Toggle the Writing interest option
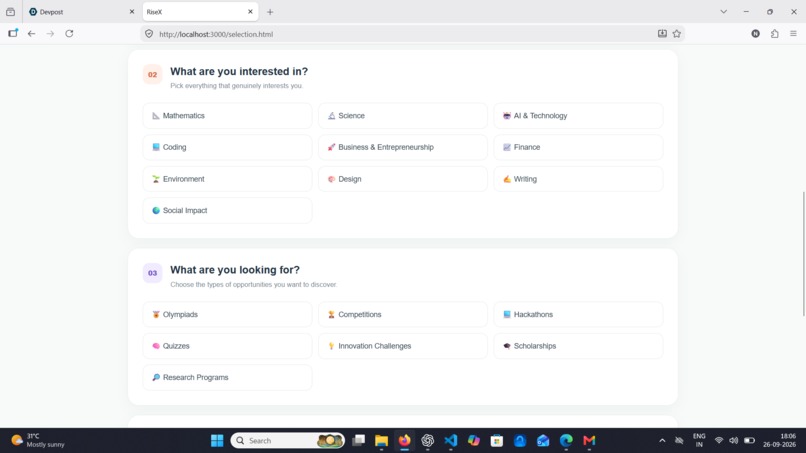Screen dimensions: 806x453 [x=578, y=179]
